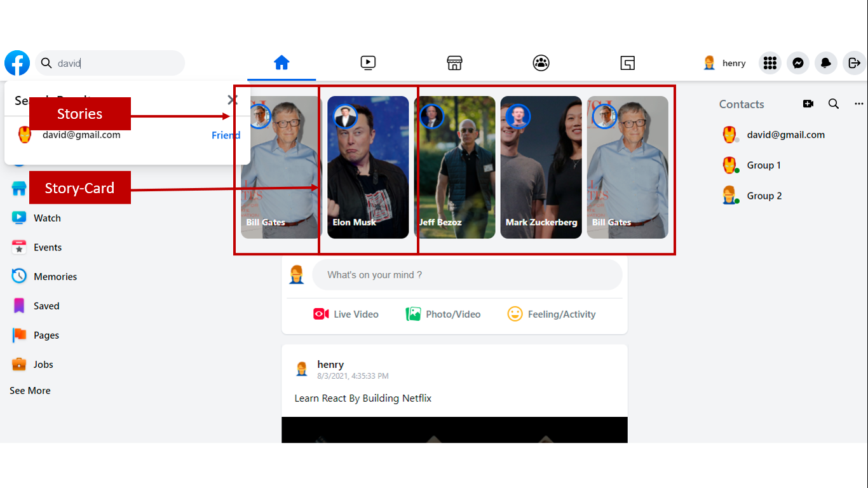Open Jeff Bezoz's story card

[x=454, y=167]
